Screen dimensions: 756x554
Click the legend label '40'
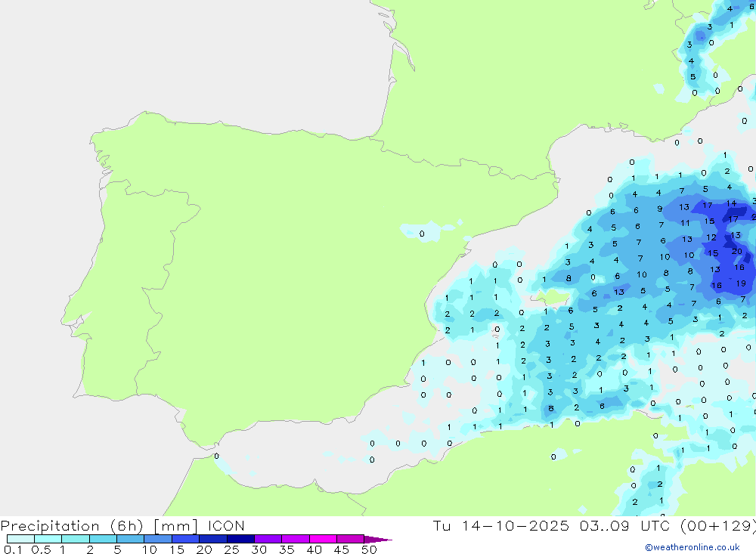(x=314, y=549)
